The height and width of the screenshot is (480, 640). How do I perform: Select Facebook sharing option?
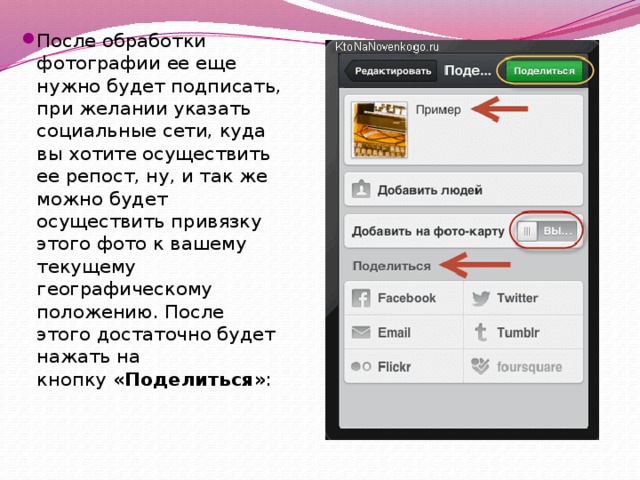click(404, 298)
